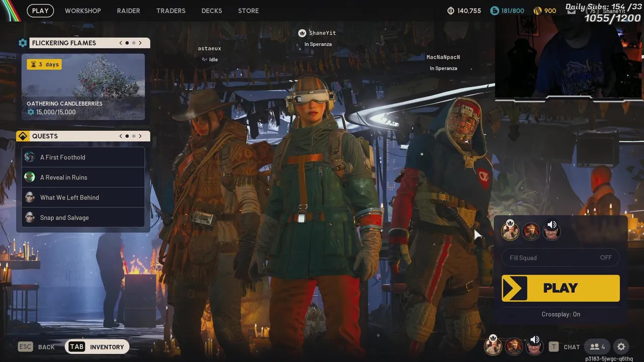Image resolution: width=644 pixels, height=362 pixels.
Task: Click the T key icon beside Chat
Action: (553, 347)
